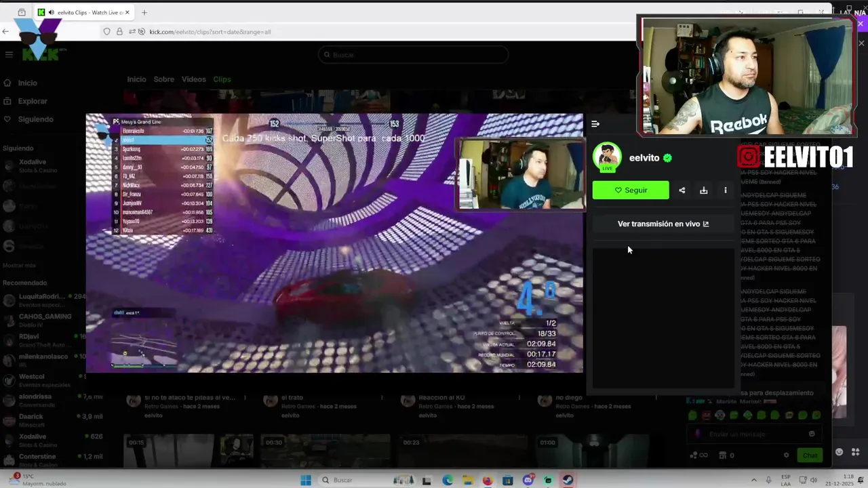868x488 pixels.
Task: Switch to the Sobre channel tab
Action: pos(163,79)
